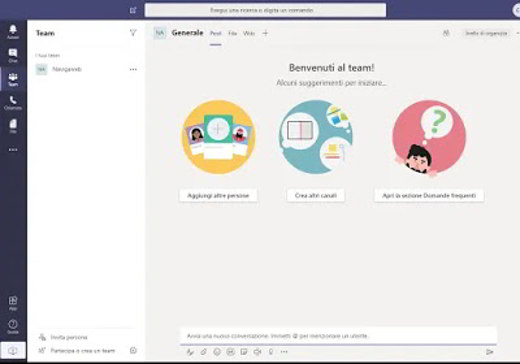520x364 pixels.
Task: Open the emoji picker icon
Action: point(217,352)
